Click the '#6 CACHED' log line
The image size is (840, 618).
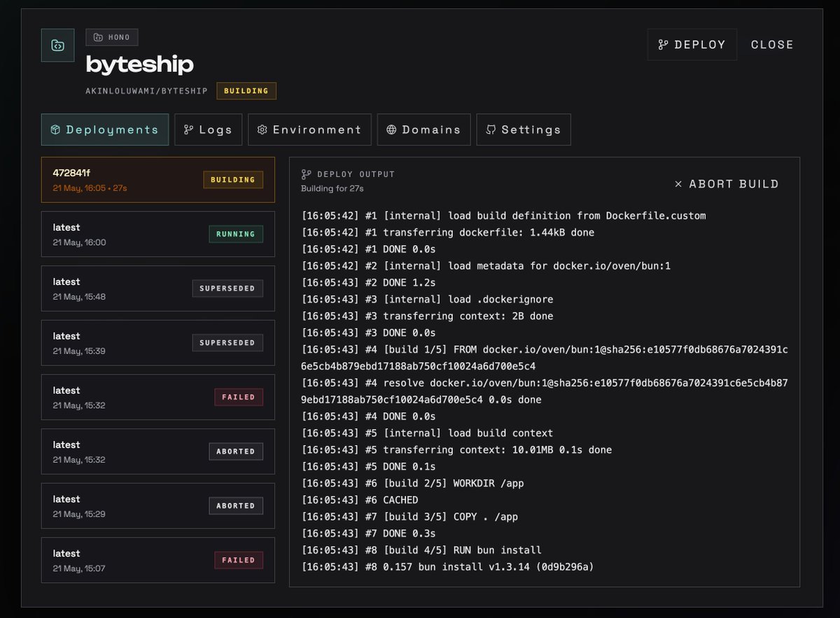tap(360, 500)
